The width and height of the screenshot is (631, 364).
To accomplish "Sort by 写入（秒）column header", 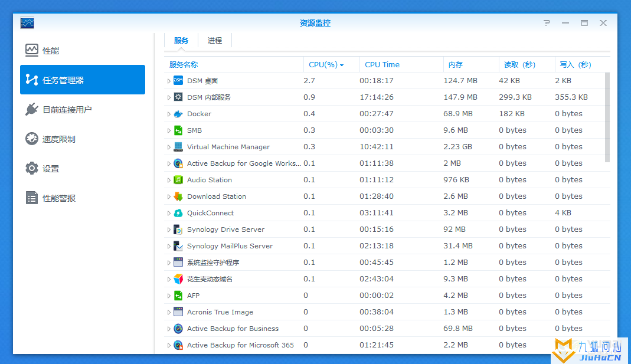I will tap(583, 65).
